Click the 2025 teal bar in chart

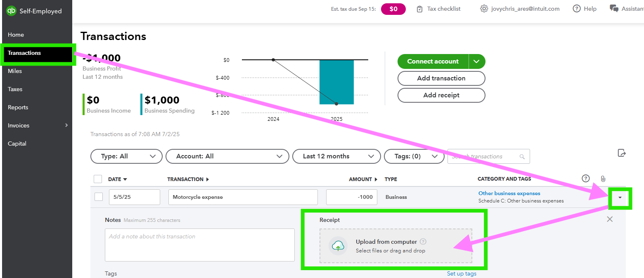click(336, 82)
